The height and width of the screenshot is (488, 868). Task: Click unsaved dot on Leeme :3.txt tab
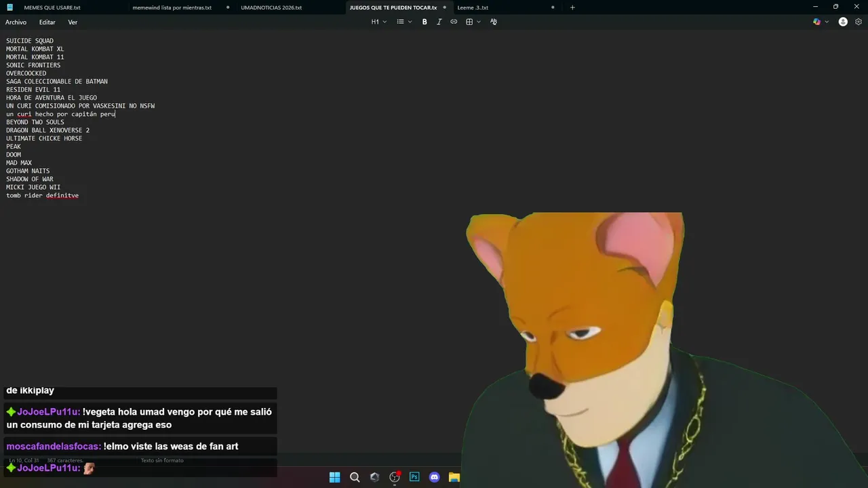553,7
